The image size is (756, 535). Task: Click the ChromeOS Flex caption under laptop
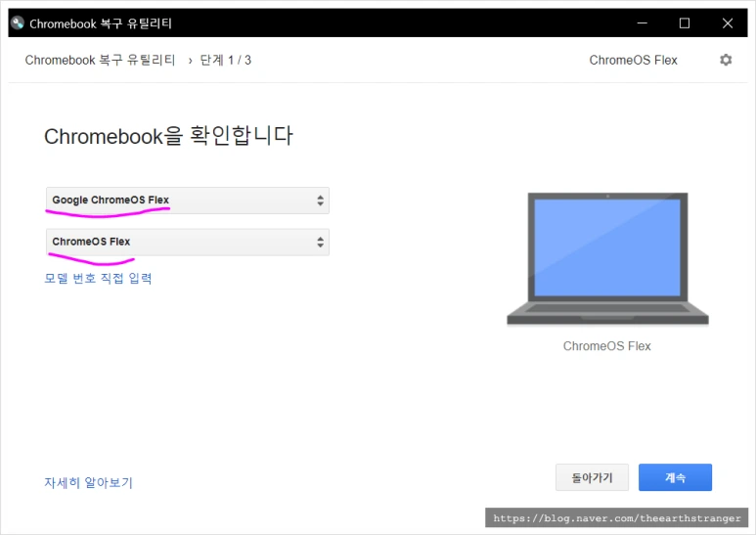607,346
